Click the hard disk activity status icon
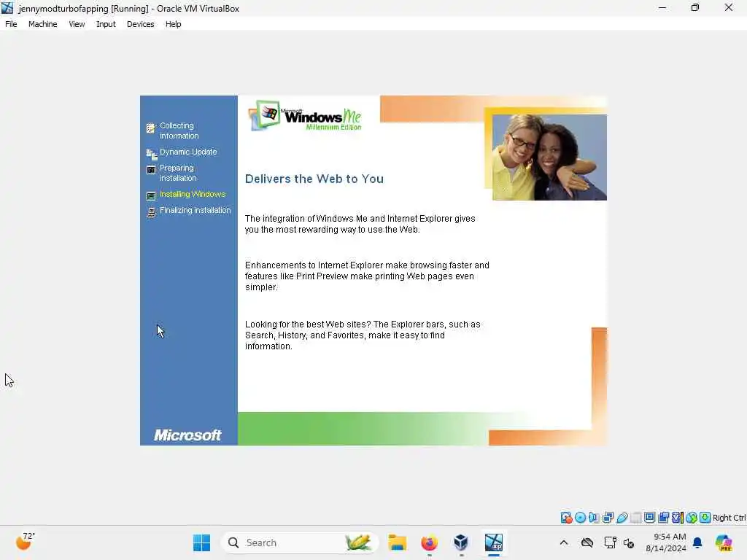The height and width of the screenshot is (560, 747). click(x=566, y=518)
